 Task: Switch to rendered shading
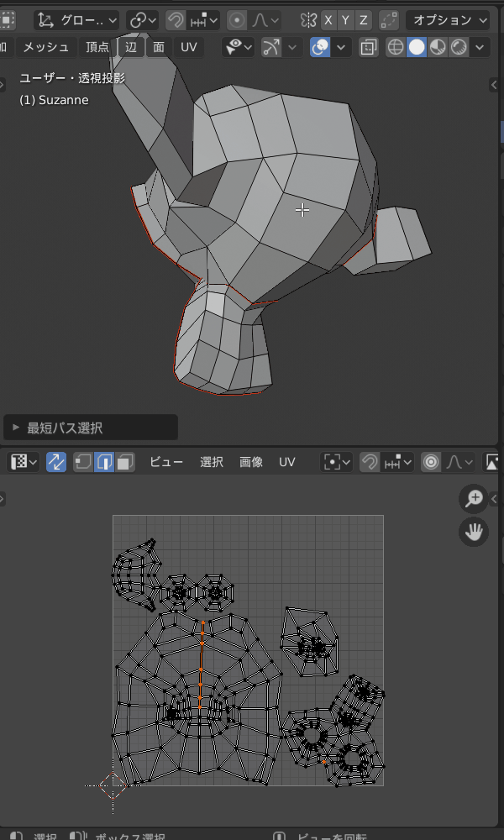click(459, 47)
